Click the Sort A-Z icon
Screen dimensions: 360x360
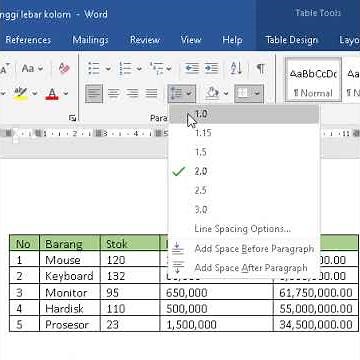236,68
